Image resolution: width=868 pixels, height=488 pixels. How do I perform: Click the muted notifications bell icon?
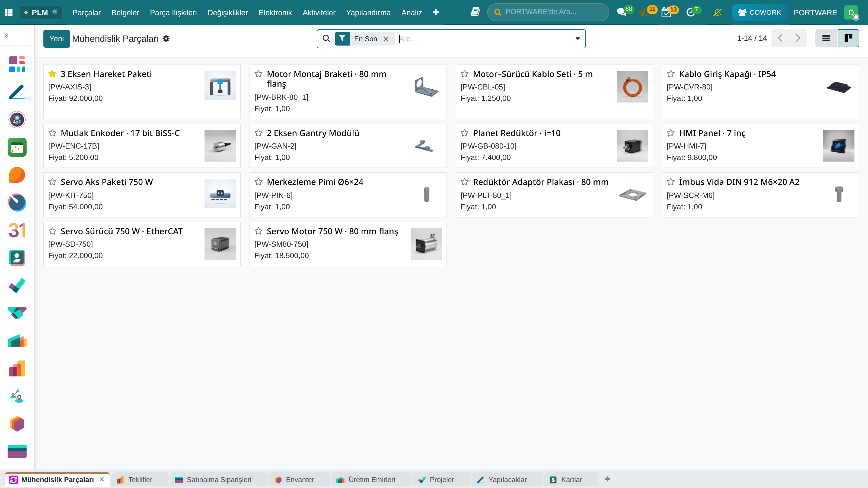pyautogui.click(x=717, y=12)
